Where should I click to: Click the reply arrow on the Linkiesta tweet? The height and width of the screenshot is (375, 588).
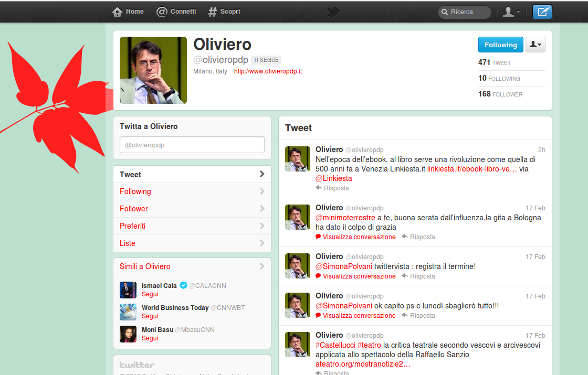(319, 188)
